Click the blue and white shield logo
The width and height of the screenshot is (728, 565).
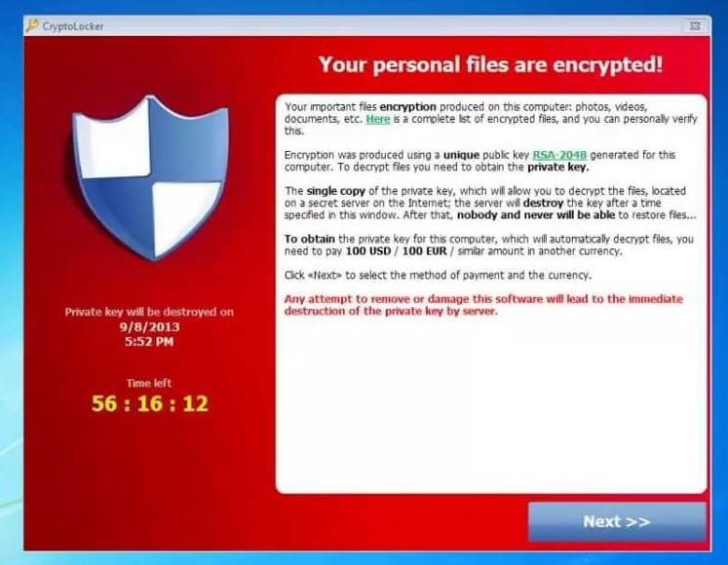click(149, 178)
